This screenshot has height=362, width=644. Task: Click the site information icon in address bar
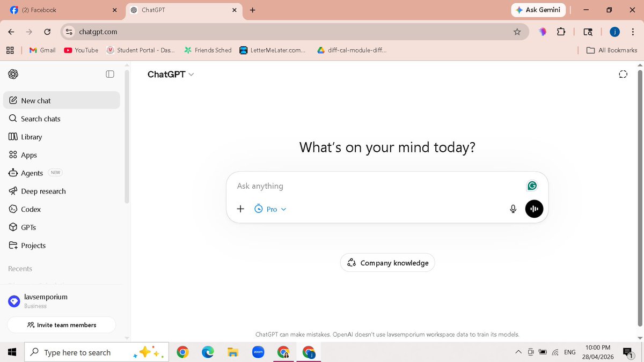(69, 32)
